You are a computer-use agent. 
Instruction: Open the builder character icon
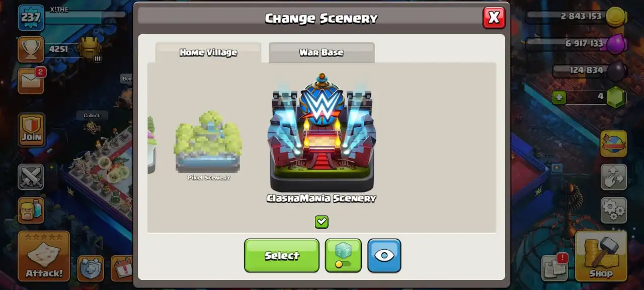pos(31,209)
